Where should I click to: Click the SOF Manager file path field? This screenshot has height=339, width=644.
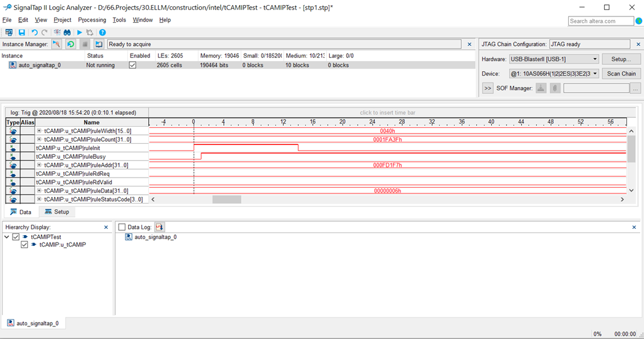pyautogui.click(x=596, y=88)
